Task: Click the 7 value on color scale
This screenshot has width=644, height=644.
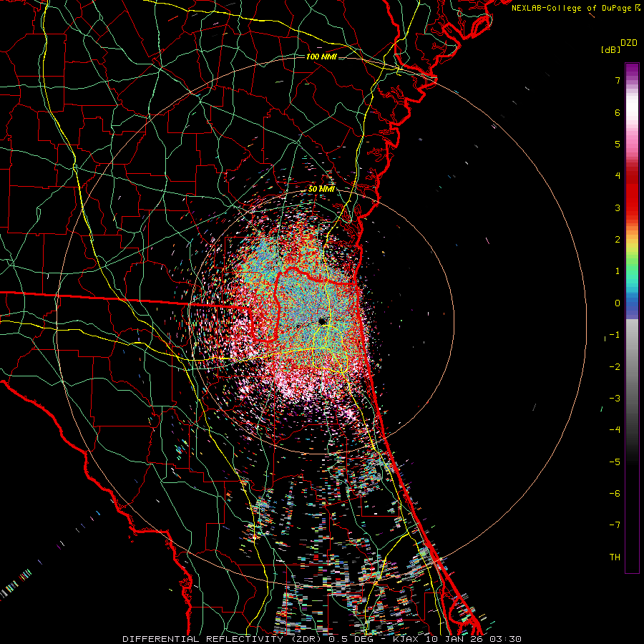Action: coord(618,80)
